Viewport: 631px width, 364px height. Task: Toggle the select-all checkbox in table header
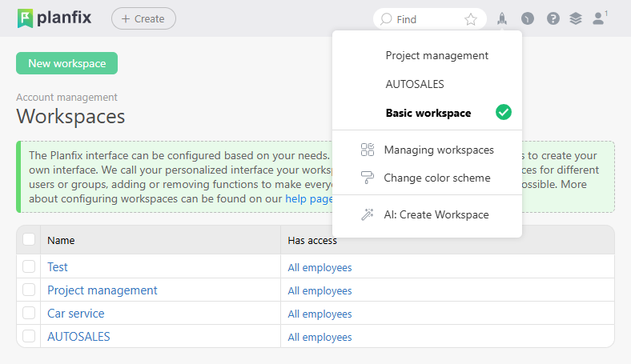coord(29,239)
